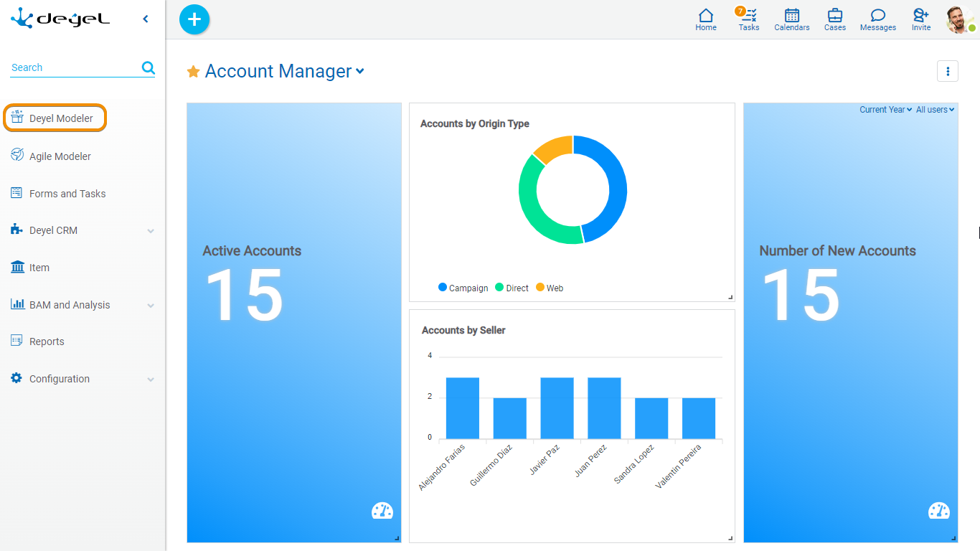
Task: Toggle Campaign legend item in donut chart
Action: click(463, 288)
